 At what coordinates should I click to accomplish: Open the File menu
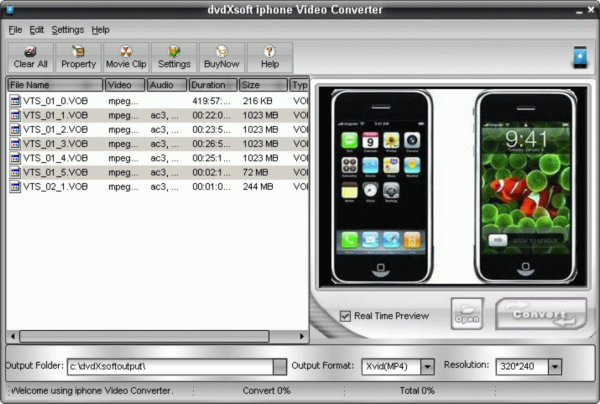(x=14, y=30)
